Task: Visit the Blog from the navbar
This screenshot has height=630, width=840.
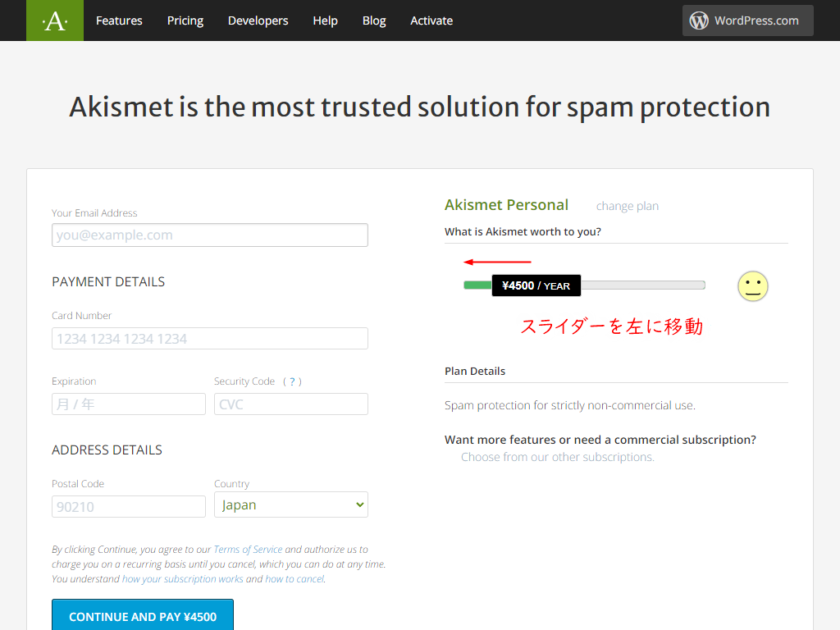Action: pos(374,21)
